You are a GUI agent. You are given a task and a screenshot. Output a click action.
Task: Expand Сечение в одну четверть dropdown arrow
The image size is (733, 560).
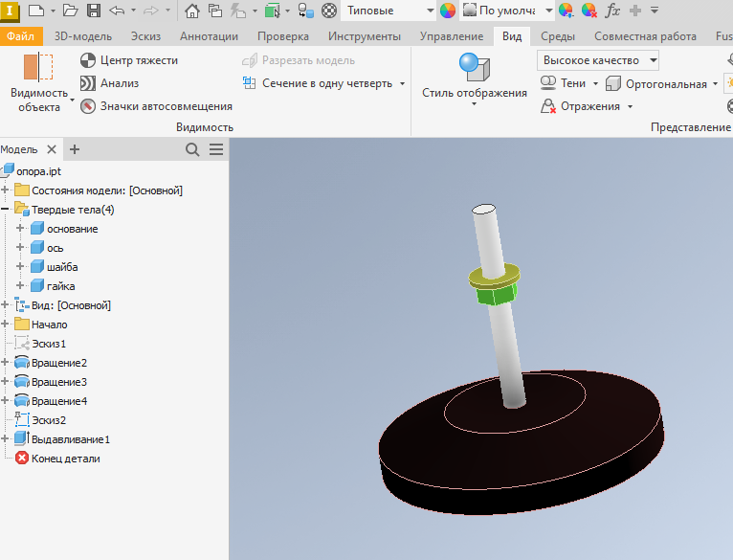click(x=402, y=83)
